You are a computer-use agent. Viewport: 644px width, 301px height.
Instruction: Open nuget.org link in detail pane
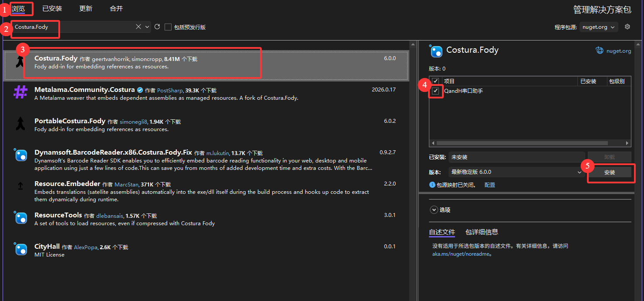tap(619, 51)
